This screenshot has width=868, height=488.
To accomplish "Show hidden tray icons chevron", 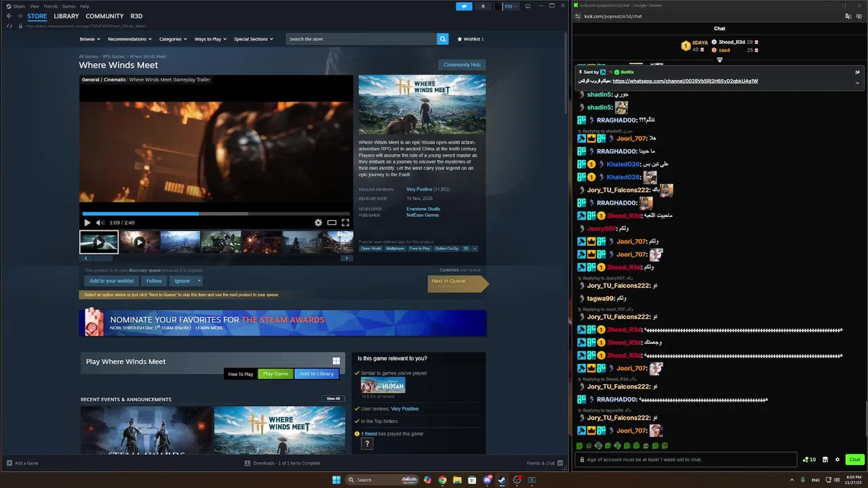I will [x=792, y=480].
